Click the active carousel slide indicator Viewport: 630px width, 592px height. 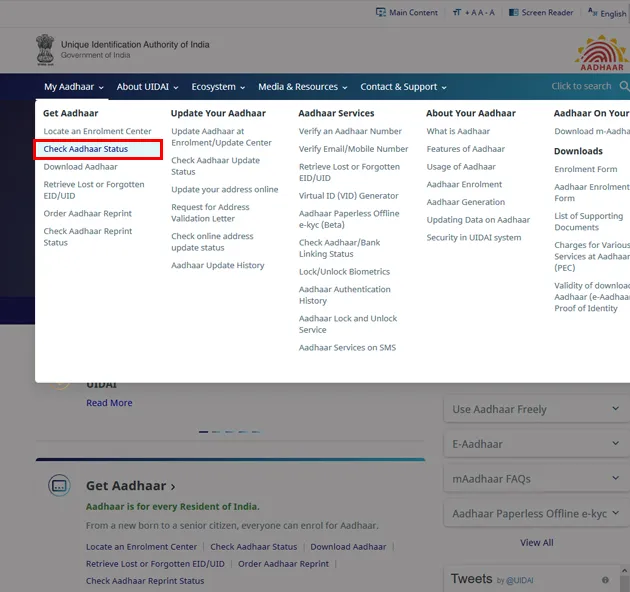[204, 432]
